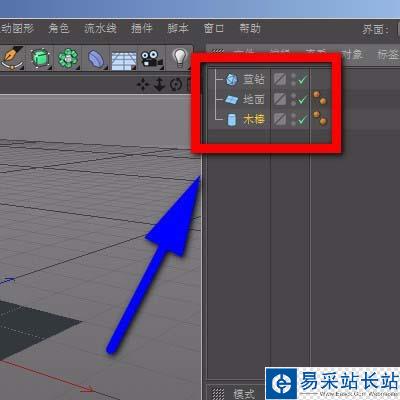Select the dynamics tag on 地面
This screenshot has height=400, width=400.
(x=320, y=99)
